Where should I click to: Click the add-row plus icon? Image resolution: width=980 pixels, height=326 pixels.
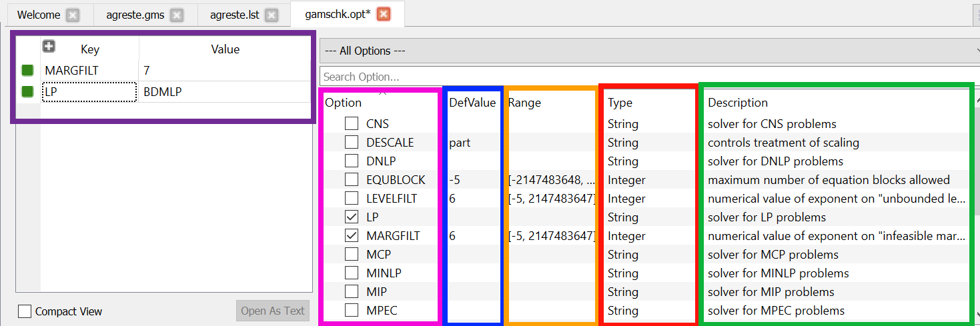[49, 47]
